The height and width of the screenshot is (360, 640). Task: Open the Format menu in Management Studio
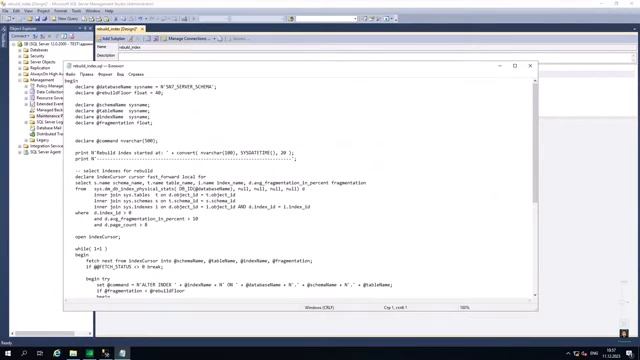pos(60,11)
